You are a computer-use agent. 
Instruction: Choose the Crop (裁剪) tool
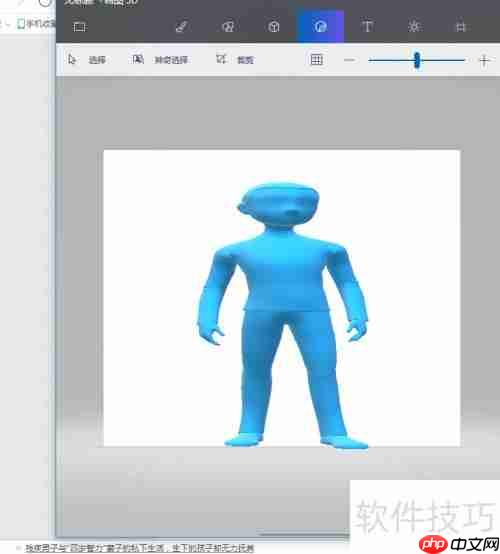[x=235, y=60]
